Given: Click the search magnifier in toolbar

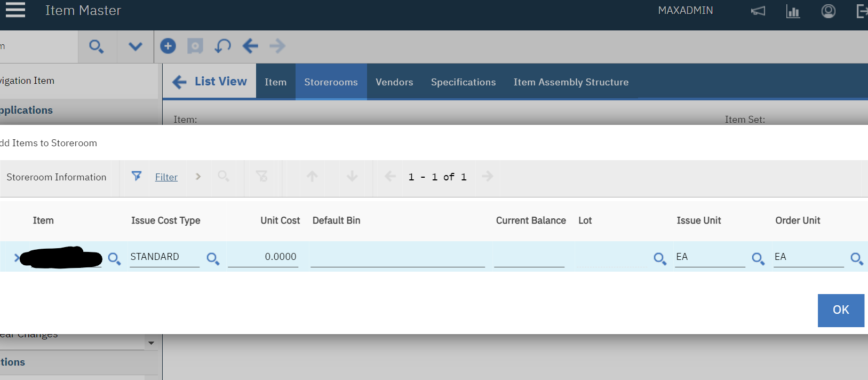Looking at the screenshot, I should pyautogui.click(x=96, y=46).
